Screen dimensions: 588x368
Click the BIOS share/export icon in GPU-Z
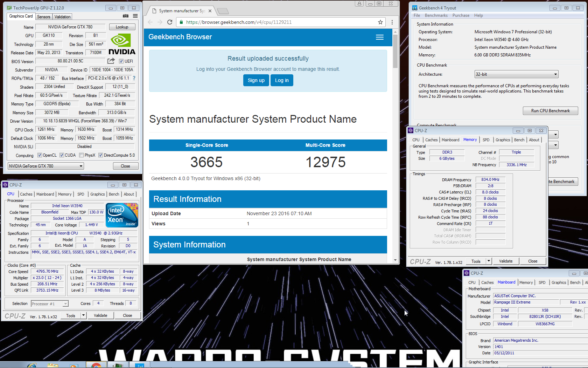coord(111,61)
